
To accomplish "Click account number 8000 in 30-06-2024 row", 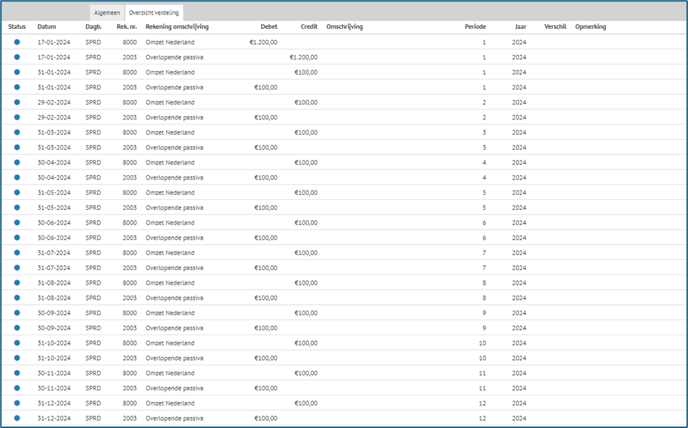I will tap(129, 223).
